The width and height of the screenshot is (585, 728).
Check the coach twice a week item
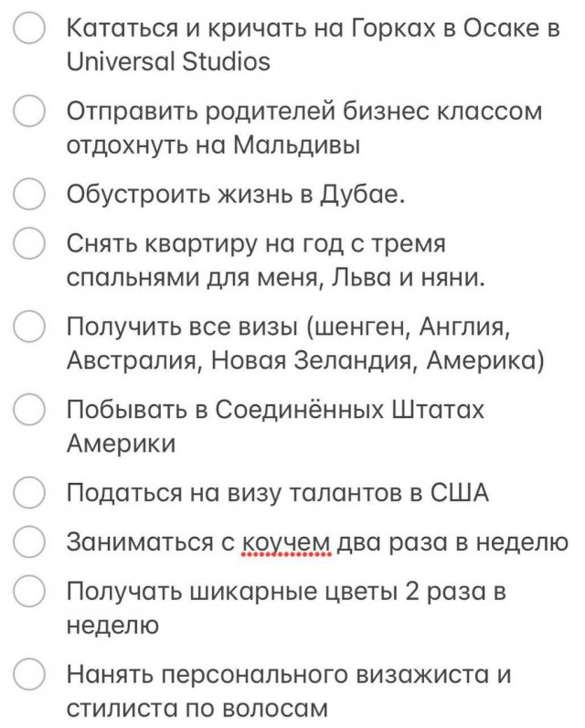pyautogui.click(x=30, y=541)
